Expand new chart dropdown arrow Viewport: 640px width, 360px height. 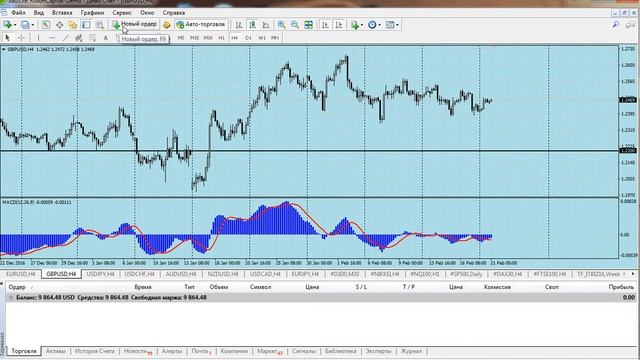(15, 25)
